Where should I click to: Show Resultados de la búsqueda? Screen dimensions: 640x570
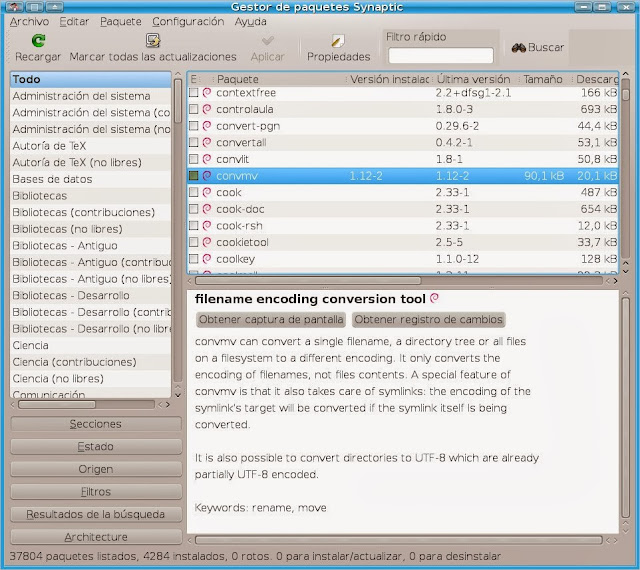(x=96, y=514)
